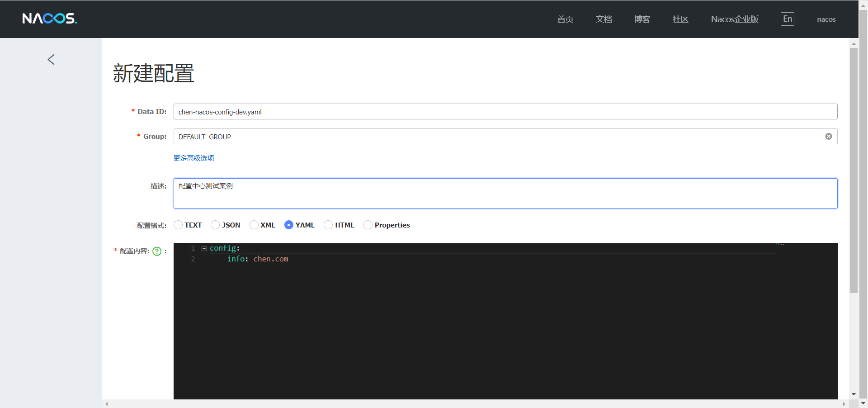Screen dimensions: 868x408
Task: Click inside the 描述 description textarea
Action: coord(505,193)
